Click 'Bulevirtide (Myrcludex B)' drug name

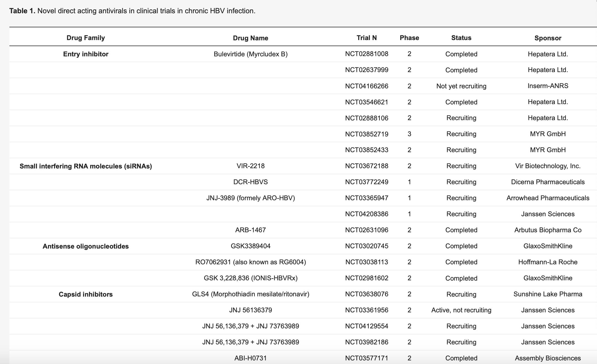tap(250, 54)
